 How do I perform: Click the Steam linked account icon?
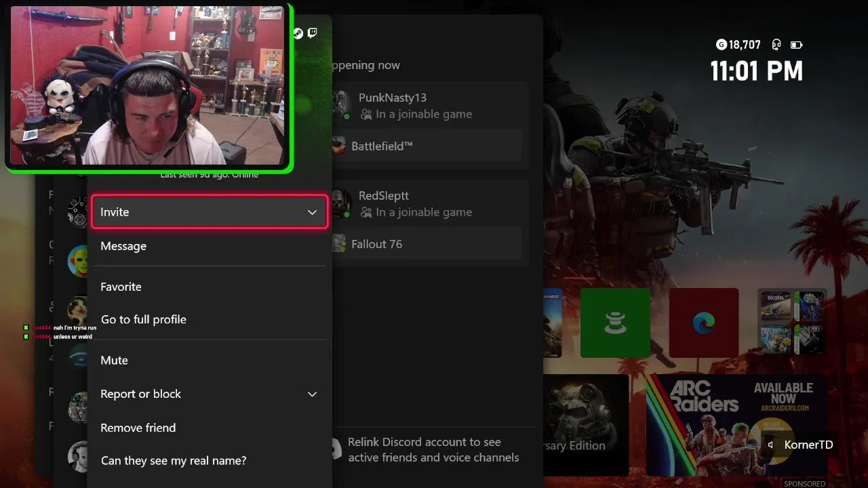[x=298, y=33]
